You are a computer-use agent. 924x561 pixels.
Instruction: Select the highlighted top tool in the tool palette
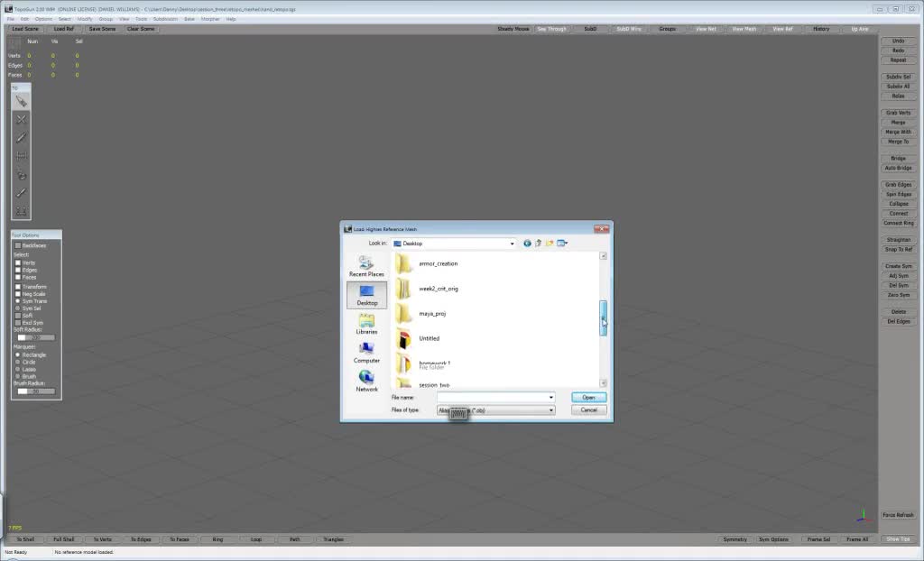pyautogui.click(x=22, y=101)
